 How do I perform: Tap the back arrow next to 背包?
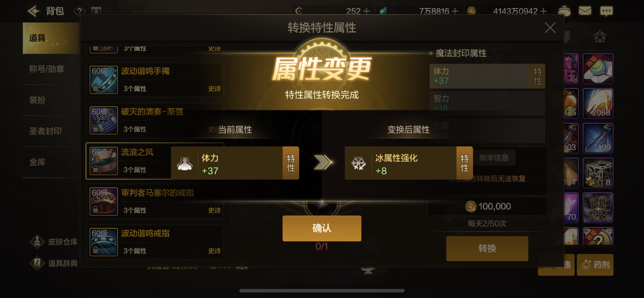click(x=34, y=11)
